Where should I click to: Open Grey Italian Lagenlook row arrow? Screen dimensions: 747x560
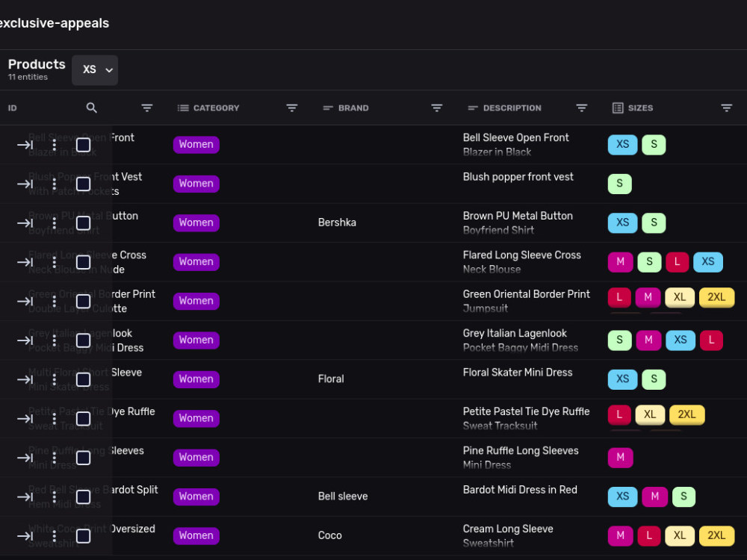25,340
